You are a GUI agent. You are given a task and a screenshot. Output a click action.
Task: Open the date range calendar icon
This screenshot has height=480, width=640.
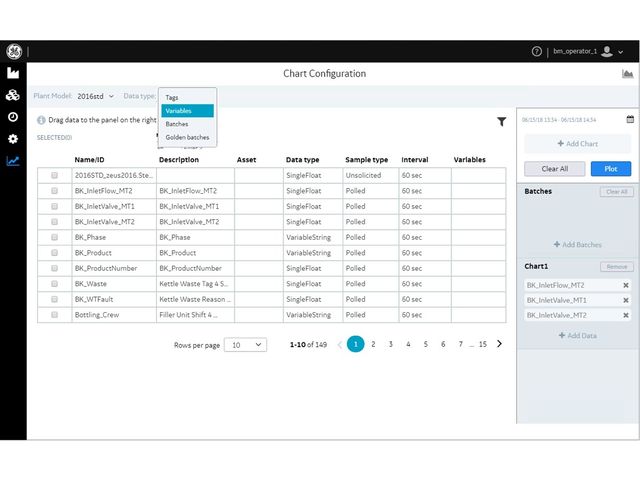[x=630, y=119]
